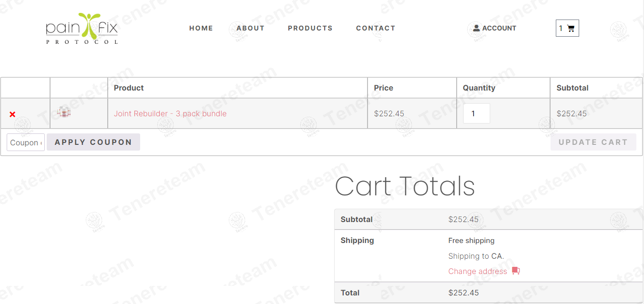
Task: Open Joint Rebuilder - 3 pack bundle link
Action: pyautogui.click(x=170, y=113)
